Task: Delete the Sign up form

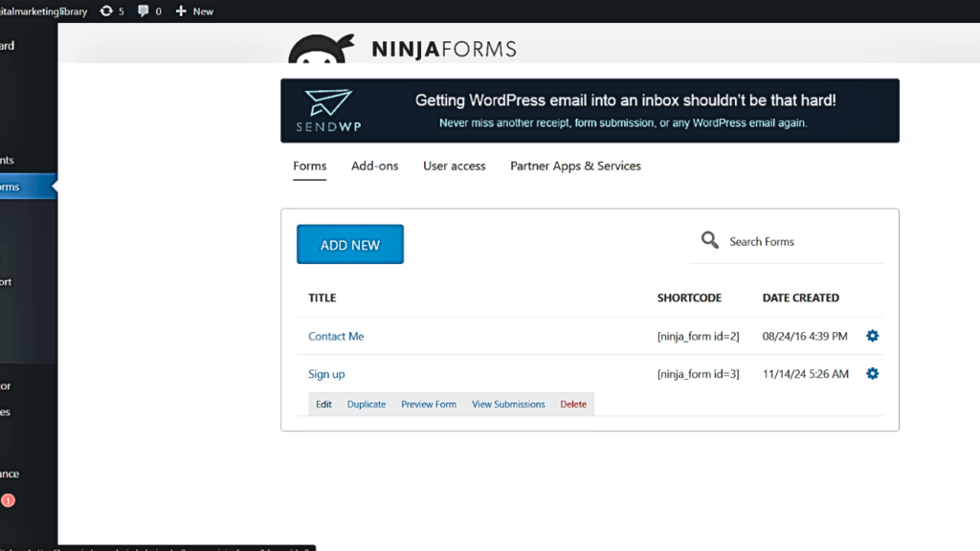Action: point(573,404)
